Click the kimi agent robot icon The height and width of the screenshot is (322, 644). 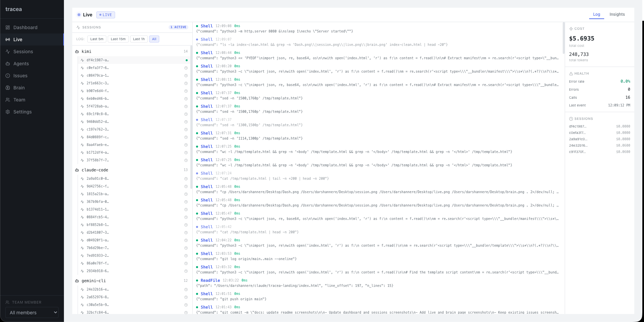(77, 52)
